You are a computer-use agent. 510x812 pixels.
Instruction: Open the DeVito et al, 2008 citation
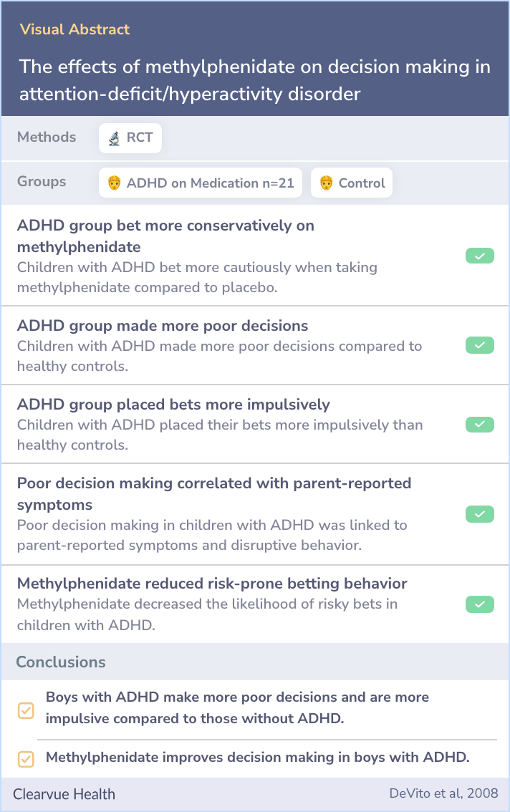tap(443, 793)
